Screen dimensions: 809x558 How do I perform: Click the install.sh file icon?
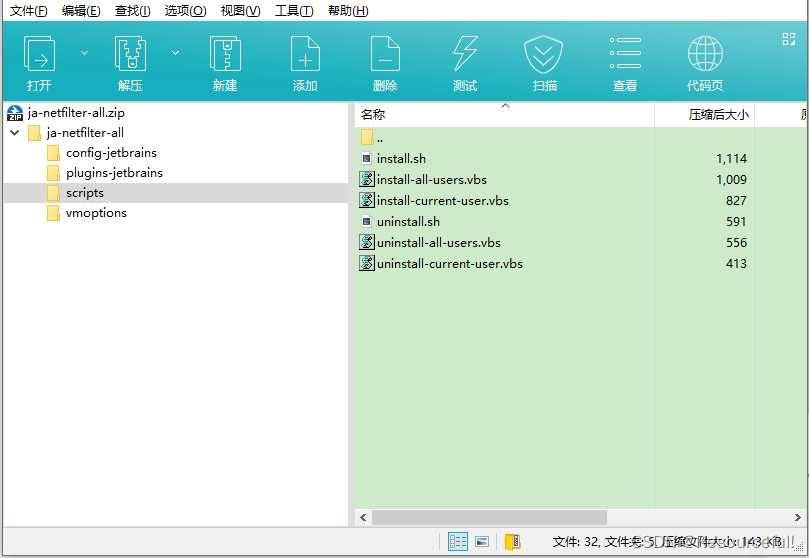coord(366,159)
